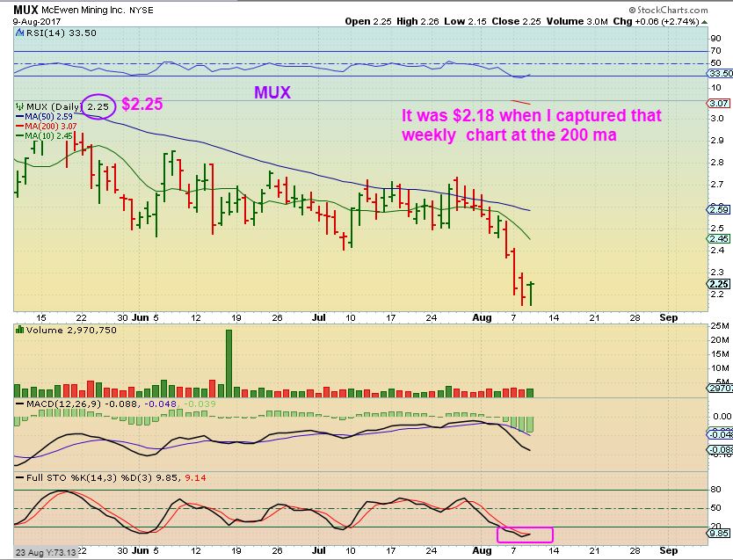Click the MUX ticker symbol in the header
Screen dimensions: 733x560
pyautogui.click(x=26, y=10)
